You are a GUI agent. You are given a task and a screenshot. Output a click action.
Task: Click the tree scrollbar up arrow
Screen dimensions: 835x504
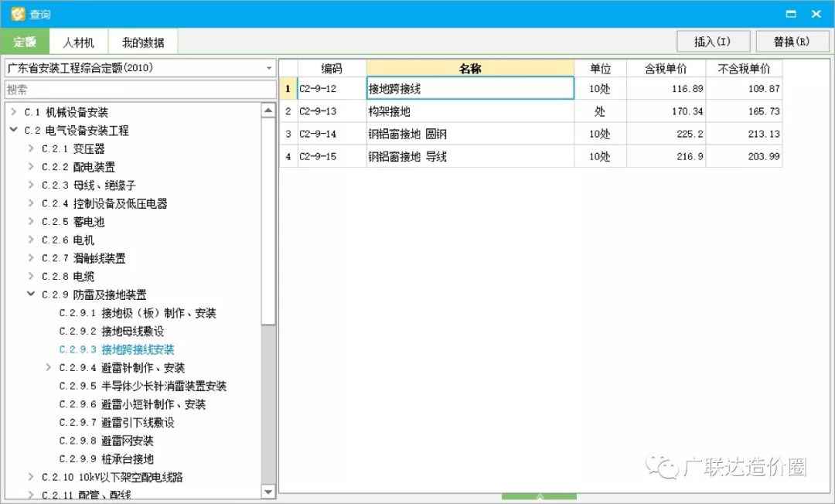pyautogui.click(x=268, y=111)
